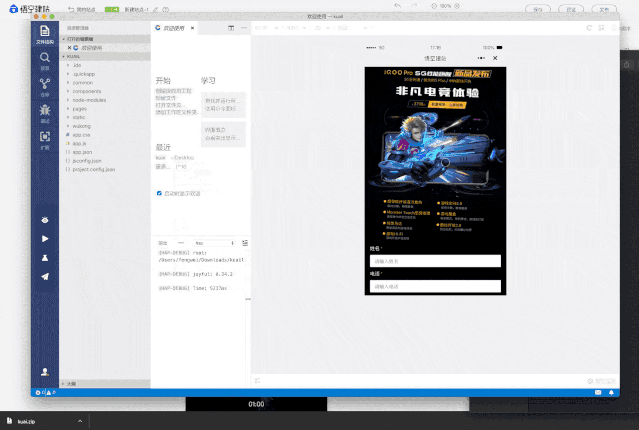Click the flask test icon in sidebar

pyautogui.click(x=45, y=258)
